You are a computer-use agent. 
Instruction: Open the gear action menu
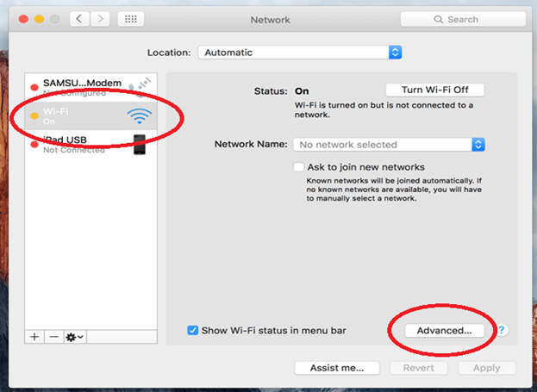[x=74, y=337]
